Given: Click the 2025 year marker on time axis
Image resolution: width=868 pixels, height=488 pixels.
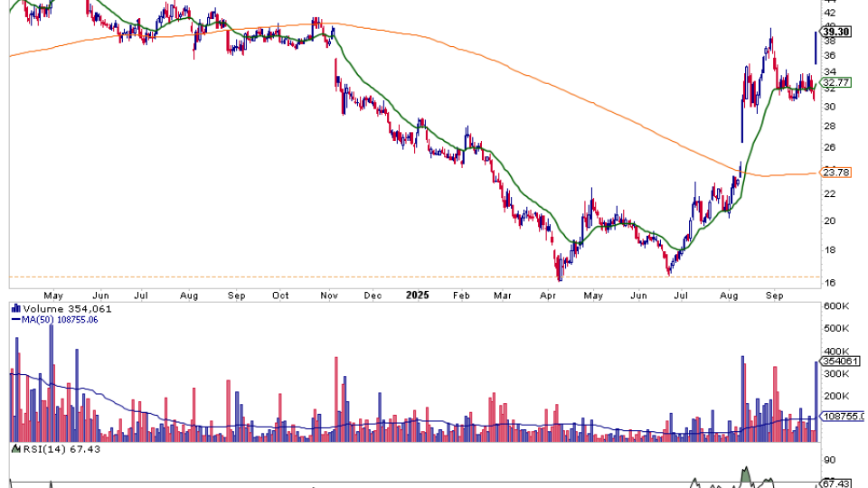Looking at the screenshot, I should (417, 295).
